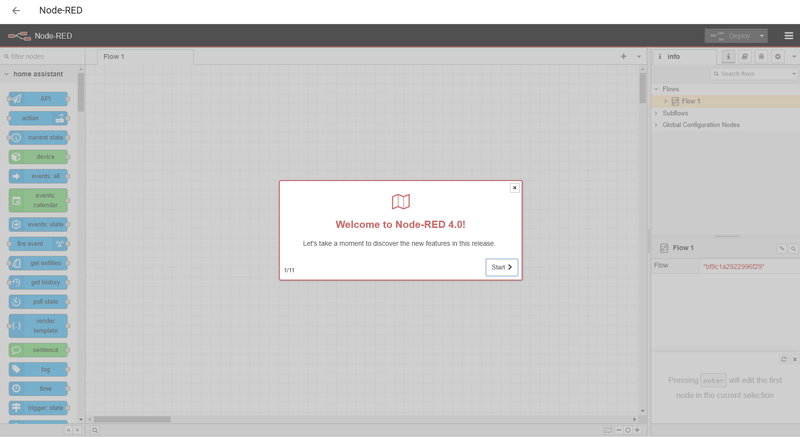Open the Search flows options dropdown

793,74
